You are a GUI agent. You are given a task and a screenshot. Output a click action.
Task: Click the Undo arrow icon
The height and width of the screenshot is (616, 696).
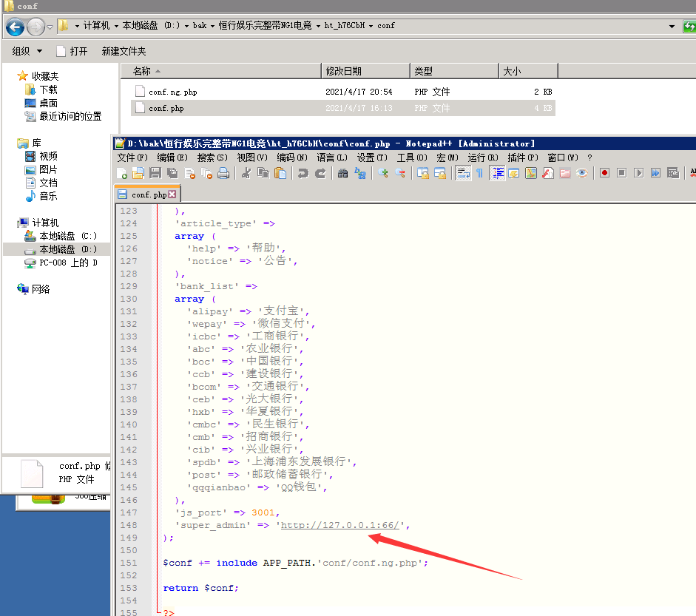point(303,173)
